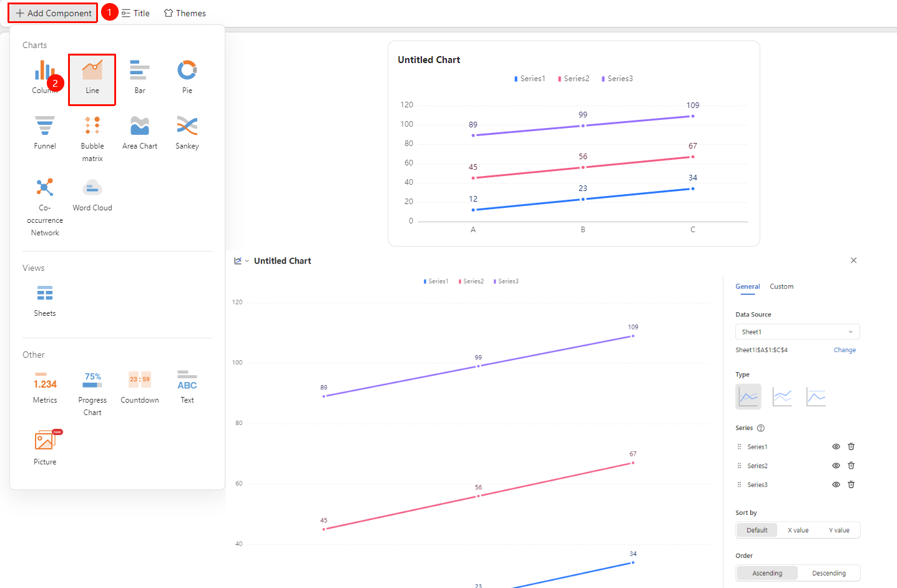This screenshot has width=897, height=588.
Task: Delete Series3 with the trash icon
Action: (851, 484)
